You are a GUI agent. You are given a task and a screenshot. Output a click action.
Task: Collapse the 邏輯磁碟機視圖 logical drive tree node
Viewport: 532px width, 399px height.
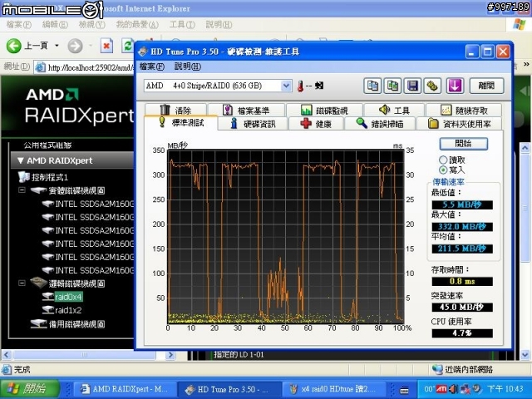pos(22,283)
